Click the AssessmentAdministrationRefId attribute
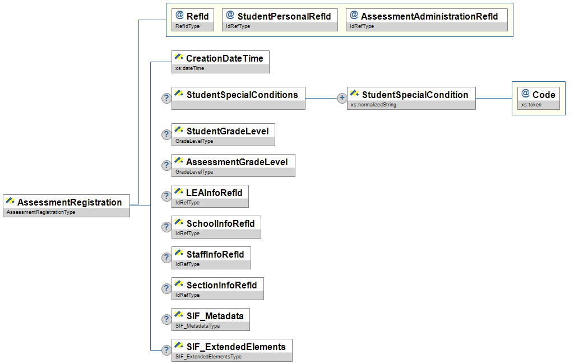Viewport: 588px width, 364px height. coord(427,17)
